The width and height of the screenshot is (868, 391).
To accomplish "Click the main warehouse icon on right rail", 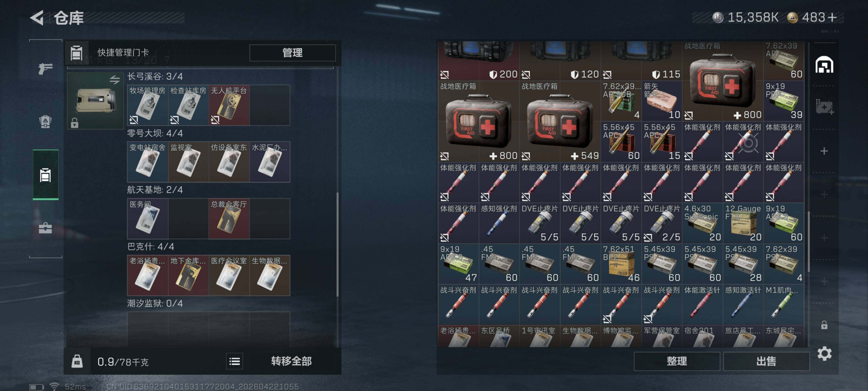I will coord(824,64).
